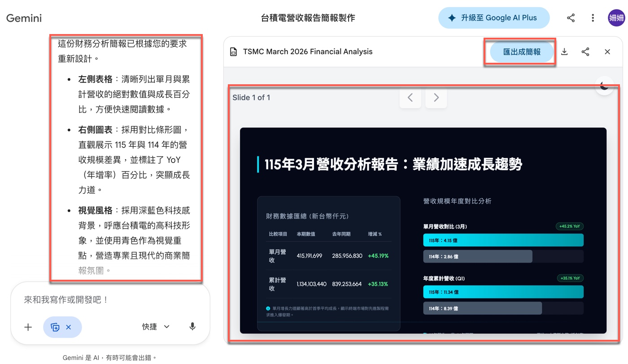Screen dimensions: 628x364
Task: Click Gemini 是 AI disclaimer text
Action: pos(110,358)
